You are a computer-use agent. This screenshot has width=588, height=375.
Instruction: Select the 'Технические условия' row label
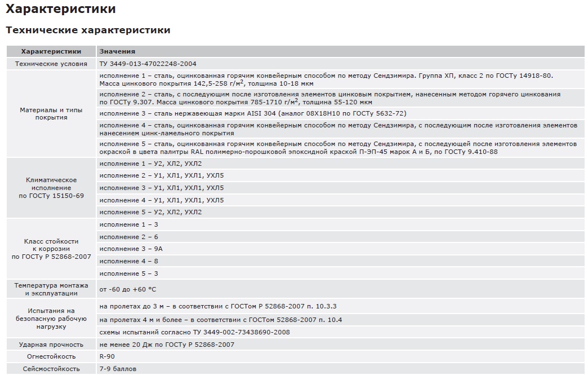click(51, 64)
